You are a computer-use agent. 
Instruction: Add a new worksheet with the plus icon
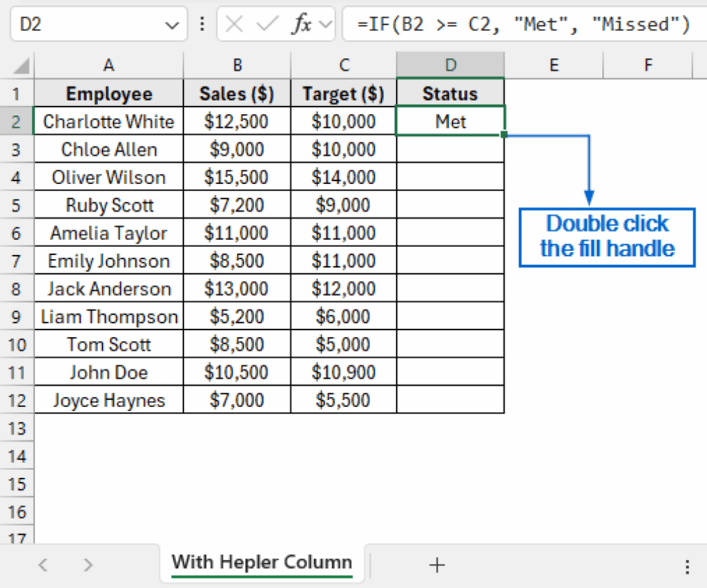point(437,565)
